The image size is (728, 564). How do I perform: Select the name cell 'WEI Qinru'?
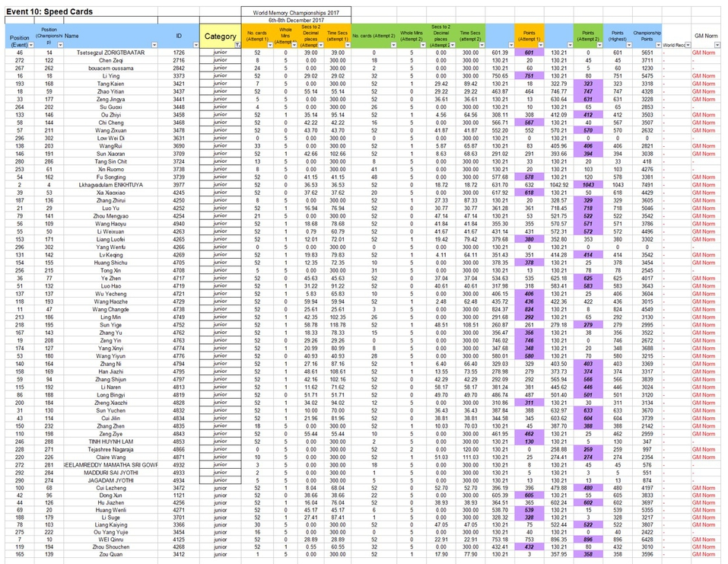(x=110, y=540)
